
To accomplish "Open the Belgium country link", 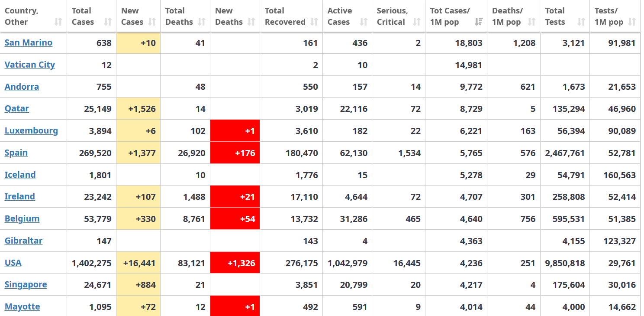I will tap(22, 218).
